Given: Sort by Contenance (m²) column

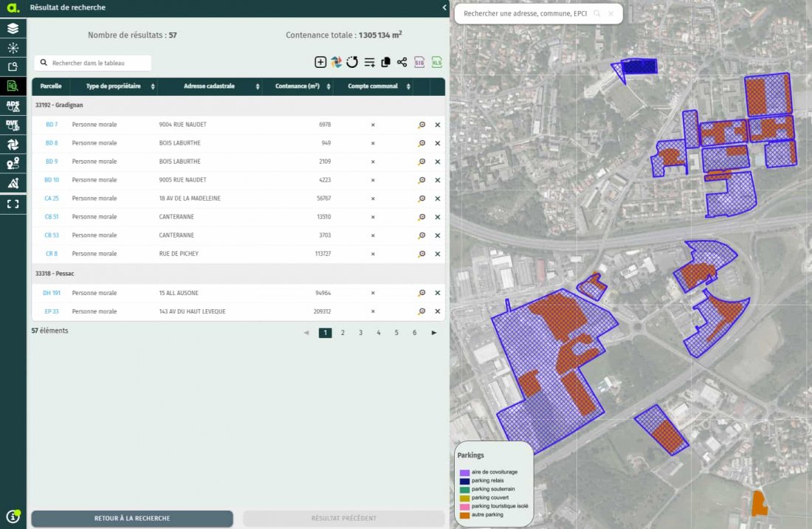Looking at the screenshot, I should point(327,86).
